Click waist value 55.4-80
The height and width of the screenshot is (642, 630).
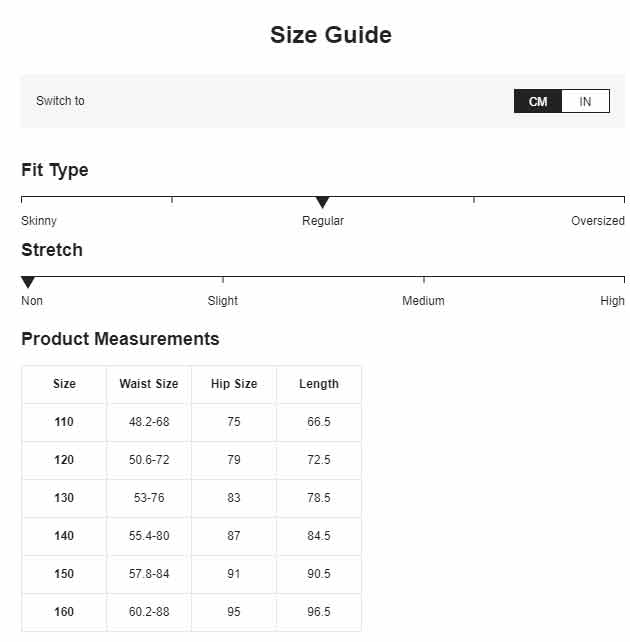[149, 536]
